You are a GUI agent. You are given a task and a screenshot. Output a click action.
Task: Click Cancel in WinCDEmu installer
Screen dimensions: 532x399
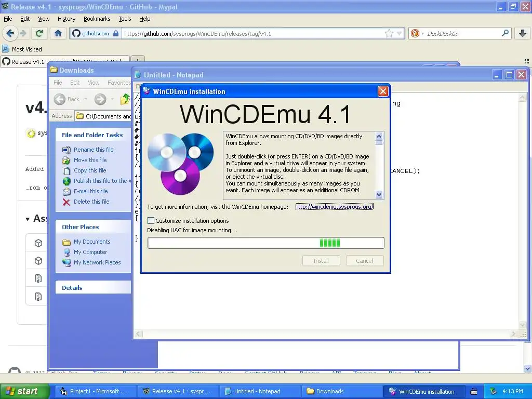(x=364, y=261)
